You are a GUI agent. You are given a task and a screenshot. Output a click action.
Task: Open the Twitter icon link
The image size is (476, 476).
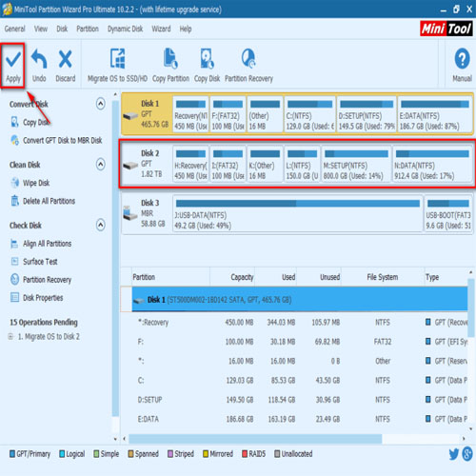pos(454,454)
